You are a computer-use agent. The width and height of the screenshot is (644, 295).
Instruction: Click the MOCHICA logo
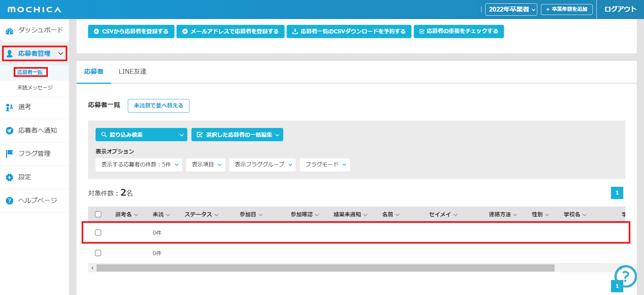[x=34, y=10]
